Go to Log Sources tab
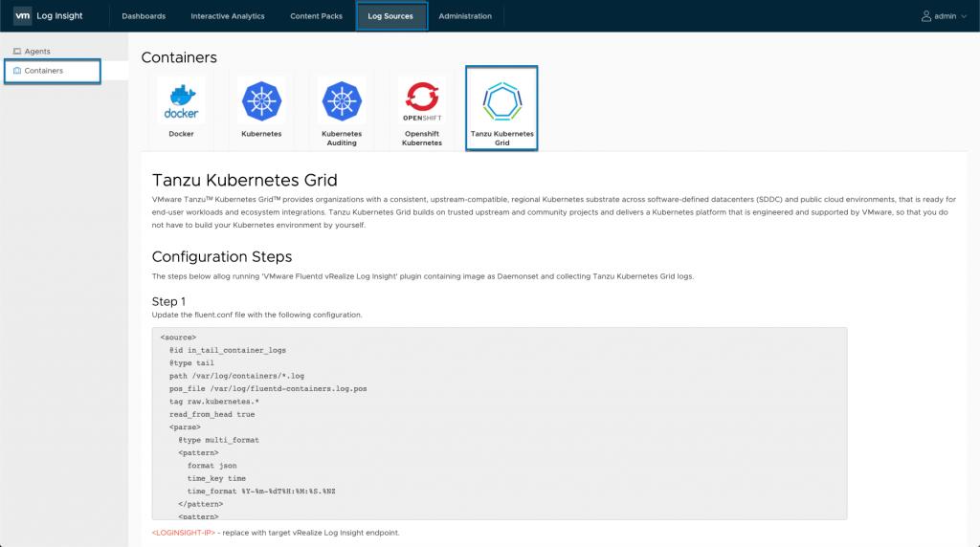 click(391, 16)
